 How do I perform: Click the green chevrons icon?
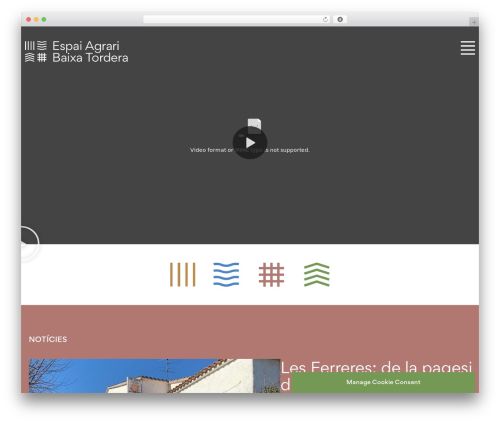click(317, 275)
